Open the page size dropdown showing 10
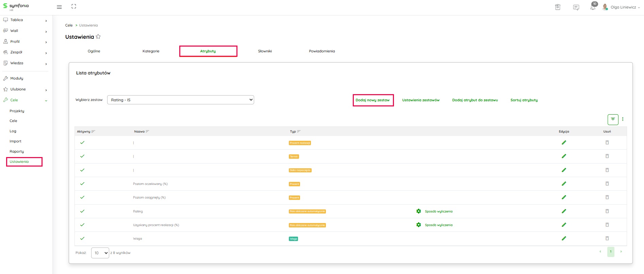The width and height of the screenshot is (644, 274). [x=100, y=253]
